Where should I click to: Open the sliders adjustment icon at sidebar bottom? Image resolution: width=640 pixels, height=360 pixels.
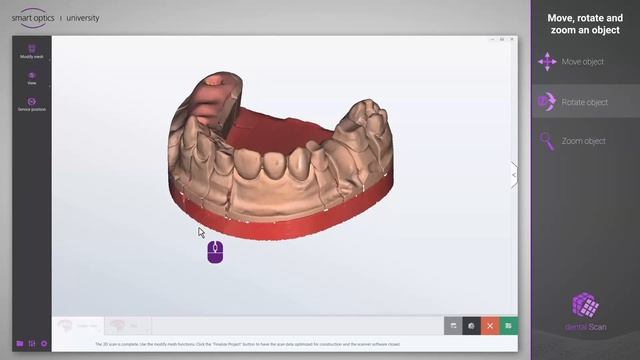click(x=32, y=344)
